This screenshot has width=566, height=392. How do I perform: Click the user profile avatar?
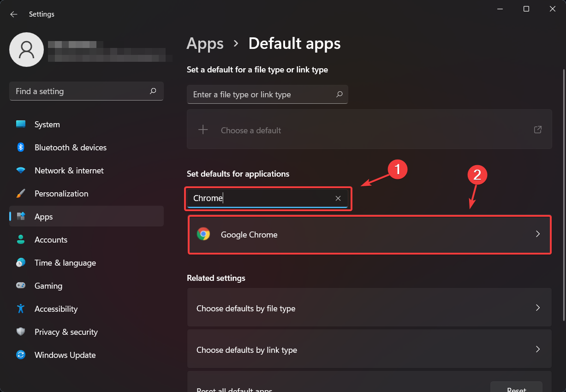[26, 49]
